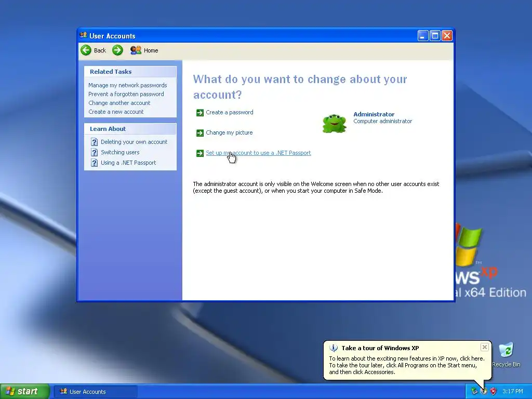Click the Administrator account name
The height and width of the screenshot is (399, 532).
pyautogui.click(x=374, y=114)
